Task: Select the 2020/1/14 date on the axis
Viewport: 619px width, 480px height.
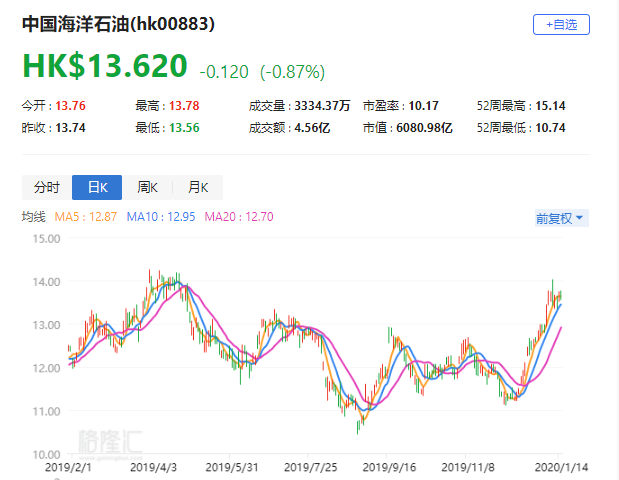Action: tap(560, 466)
